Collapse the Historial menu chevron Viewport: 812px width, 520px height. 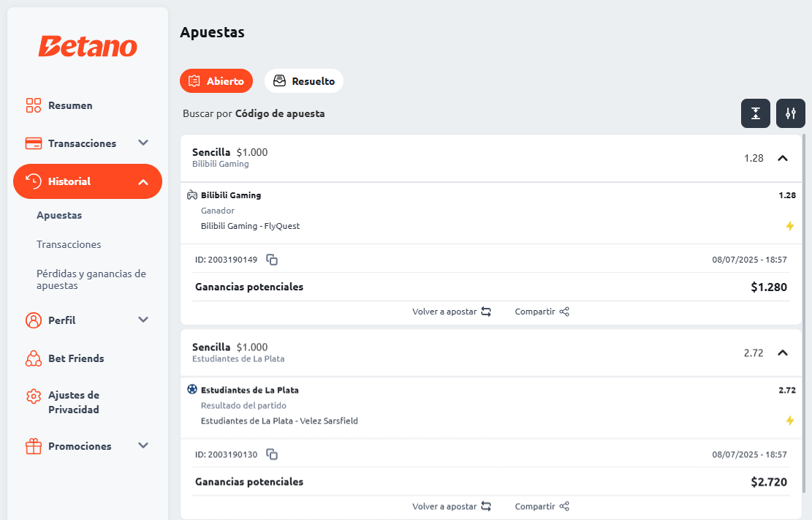tap(143, 182)
